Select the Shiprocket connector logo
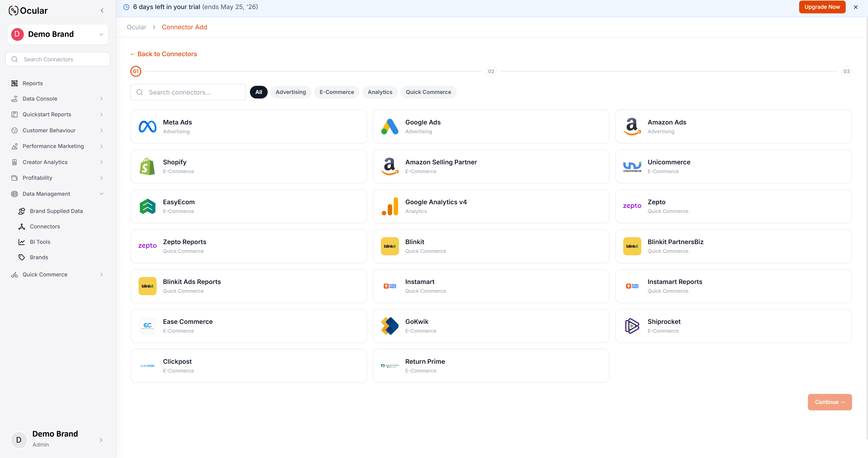Image resolution: width=868 pixels, height=458 pixels. coord(632,326)
